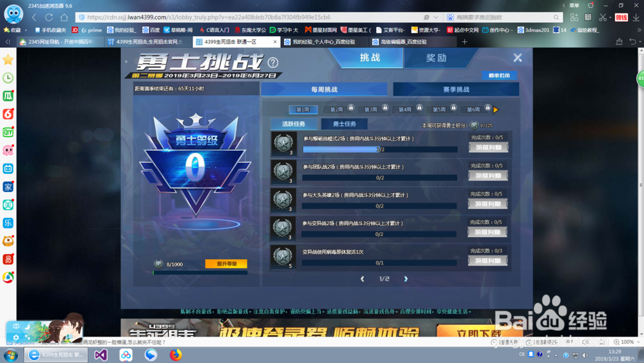Go to previous task page arrow
The image size is (644, 363).
click(362, 279)
